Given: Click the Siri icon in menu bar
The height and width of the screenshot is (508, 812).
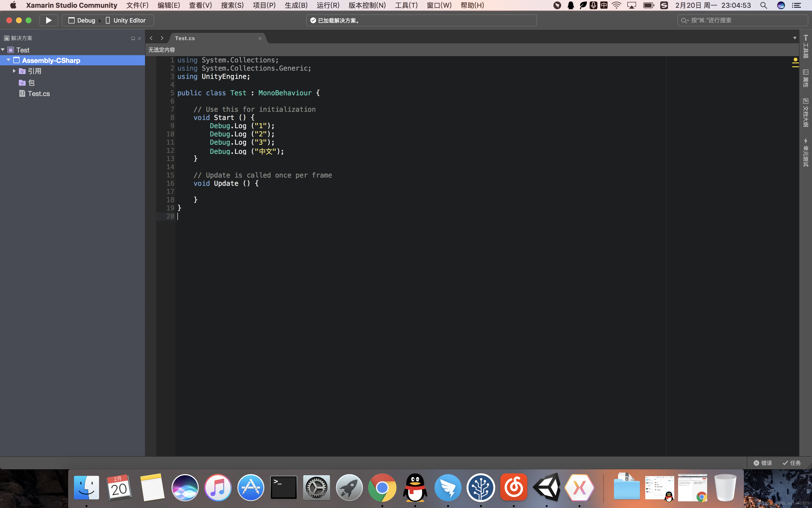Looking at the screenshot, I should coord(781,5).
